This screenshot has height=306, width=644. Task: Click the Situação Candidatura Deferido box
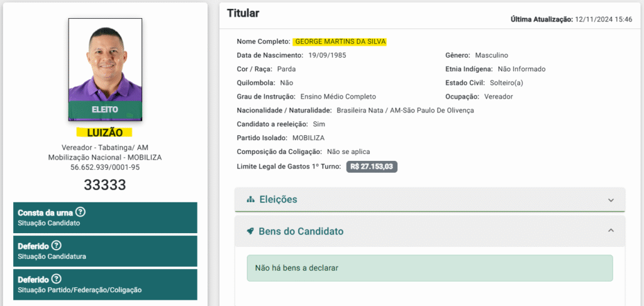pyautogui.click(x=105, y=251)
